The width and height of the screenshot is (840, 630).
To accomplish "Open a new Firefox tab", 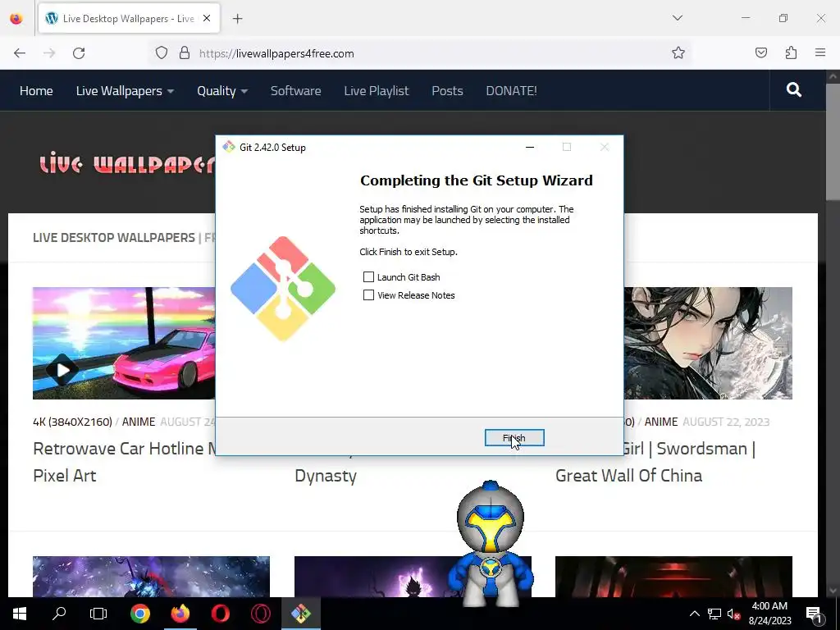I will click(238, 19).
